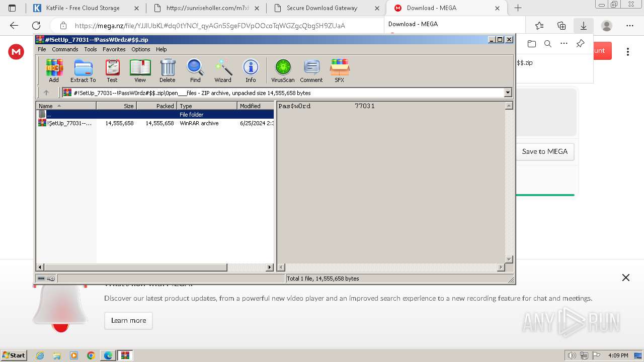Click the MEGA logo icon

pos(16,51)
